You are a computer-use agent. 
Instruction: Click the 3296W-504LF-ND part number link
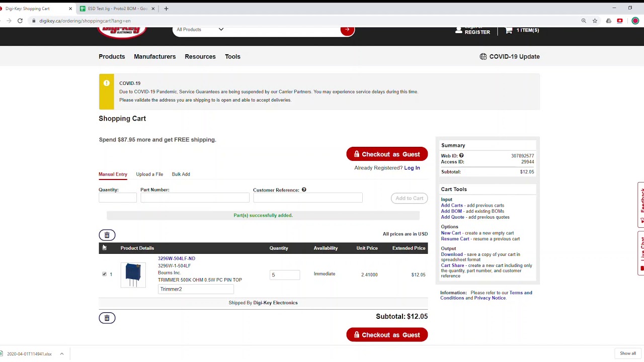pos(177,258)
